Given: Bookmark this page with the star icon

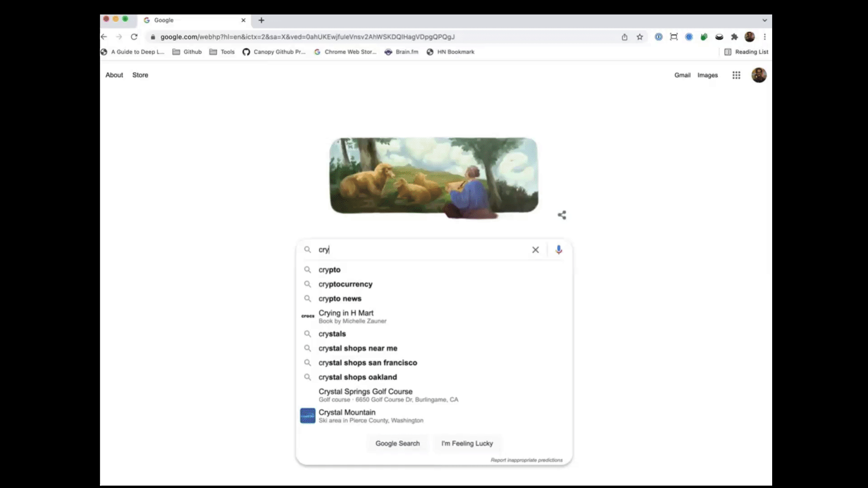Looking at the screenshot, I should tap(640, 37).
